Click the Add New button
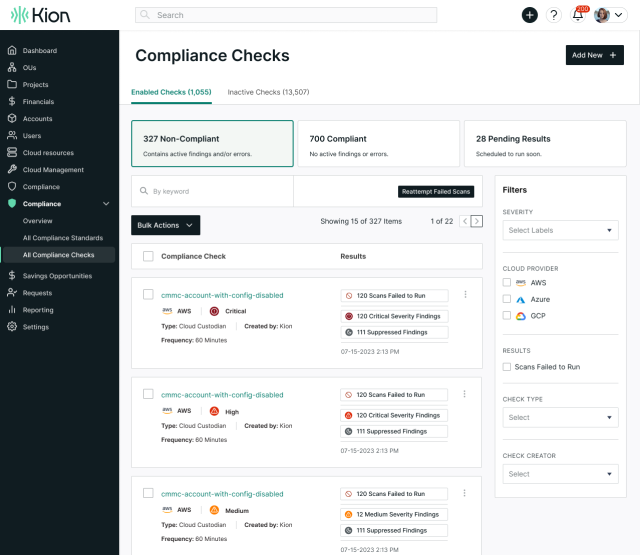Screen dimensions: 640x555 click(x=595, y=55)
